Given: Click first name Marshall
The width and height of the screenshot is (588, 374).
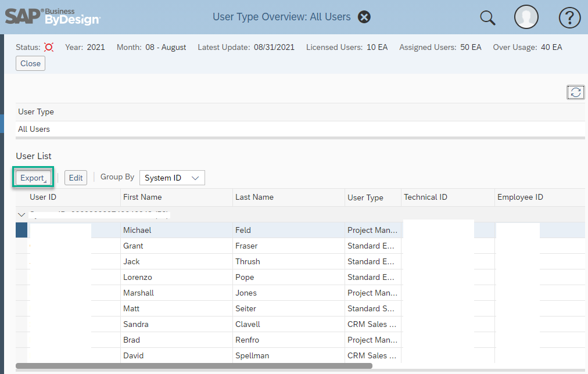Looking at the screenshot, I should point(138,293).
